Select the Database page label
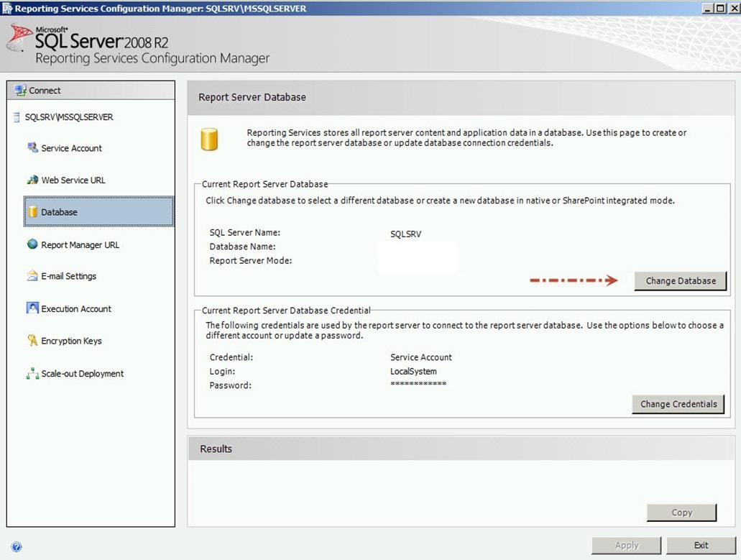The image size is (741, 560). tap(59, 212)
